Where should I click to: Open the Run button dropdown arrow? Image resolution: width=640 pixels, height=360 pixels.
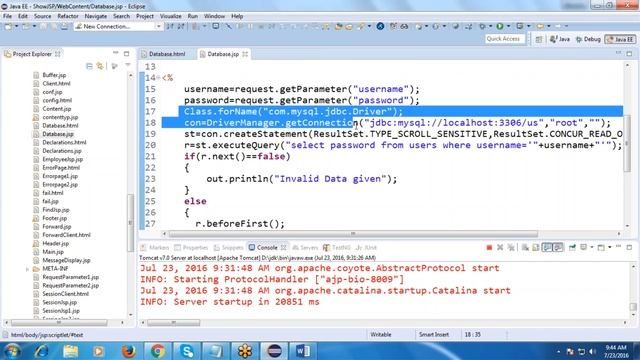(508, 26)
